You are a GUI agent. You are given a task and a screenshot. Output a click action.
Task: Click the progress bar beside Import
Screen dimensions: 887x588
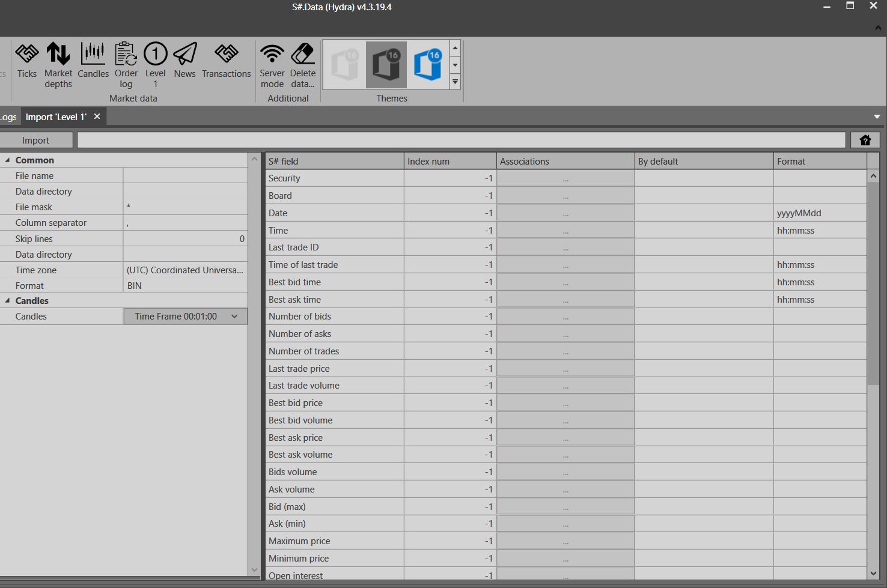tap(462, 140)
